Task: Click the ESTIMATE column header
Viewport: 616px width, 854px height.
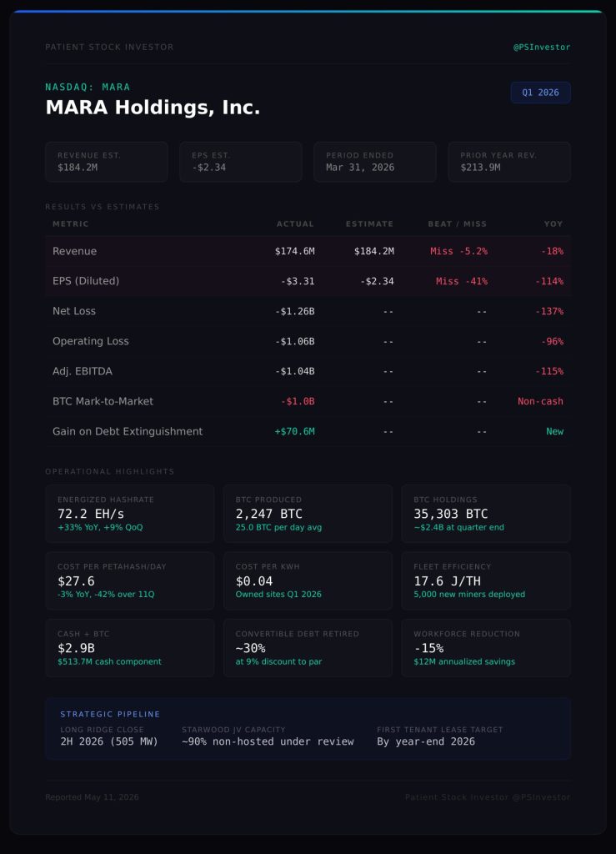Action: coord(369,224)
